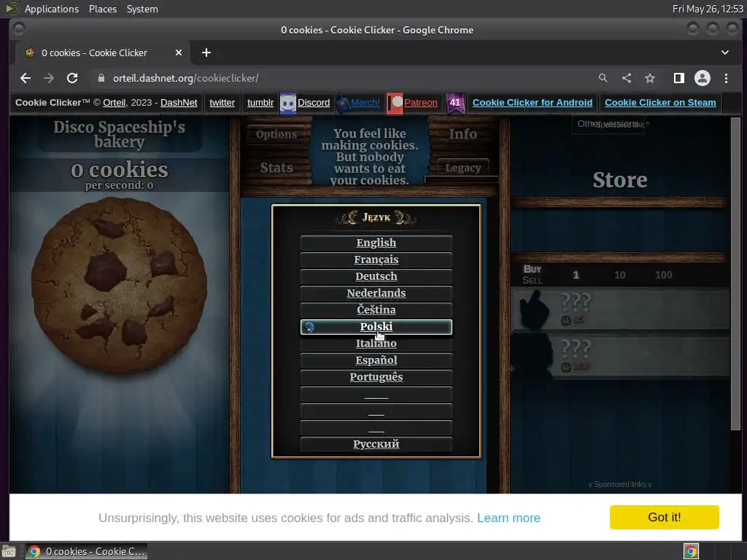Image resolution: width=747 pixels, height=560 pixels.
Task: Click the share page icon
Action: point(627,78)
